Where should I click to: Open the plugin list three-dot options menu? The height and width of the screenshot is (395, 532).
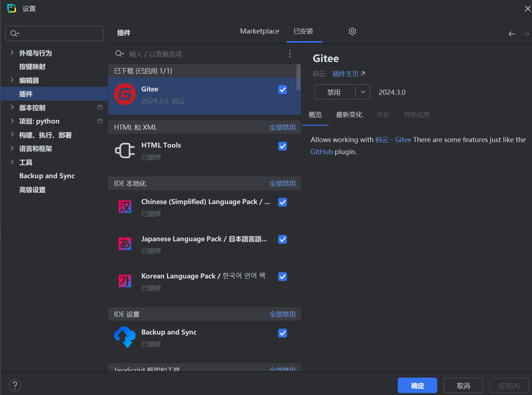click(x=290, y=54)
